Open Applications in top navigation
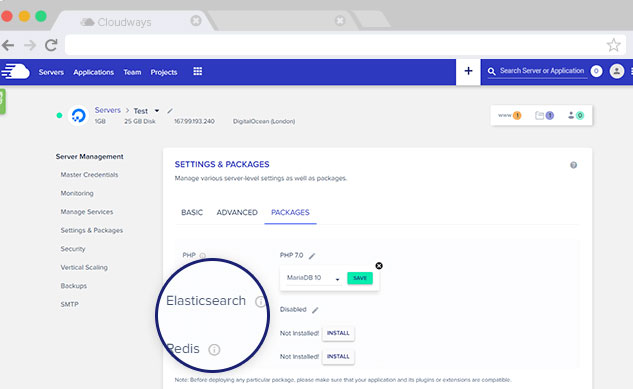633x389 pixels. 94,72
